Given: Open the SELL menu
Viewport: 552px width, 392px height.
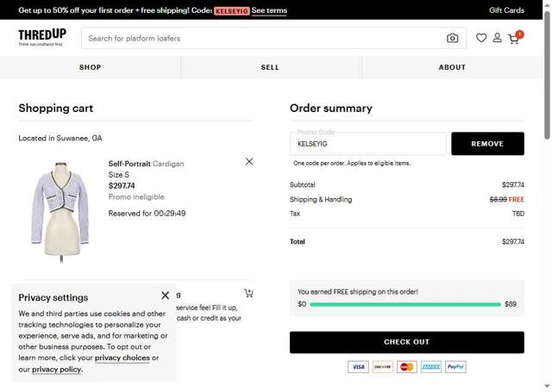Looking at the screenshot, I should (270, 67).
